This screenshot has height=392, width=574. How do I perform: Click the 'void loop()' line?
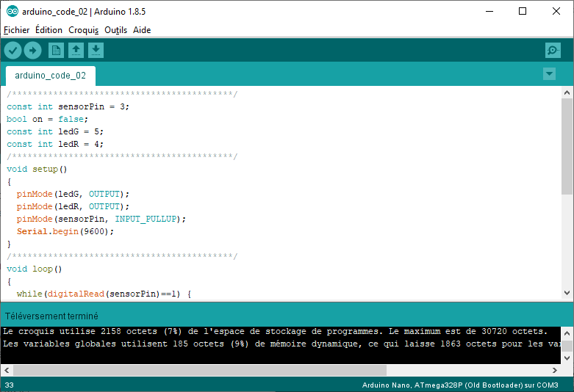(34, 269)
